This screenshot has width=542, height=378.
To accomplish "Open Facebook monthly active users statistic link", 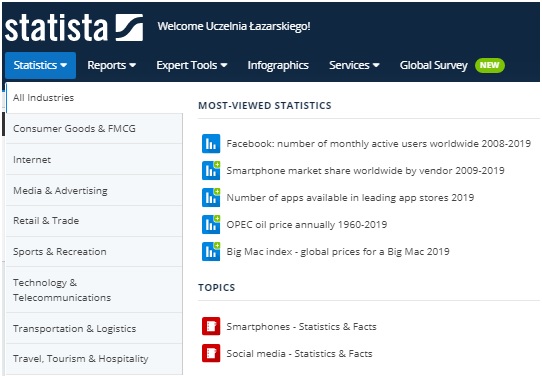I will (379, 143).
